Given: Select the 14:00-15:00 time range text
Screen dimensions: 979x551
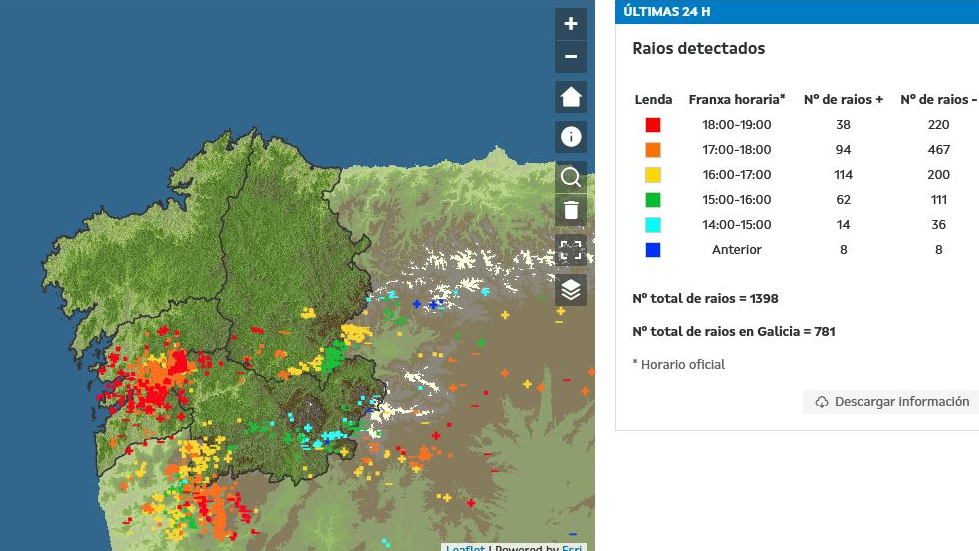Looking at the screenshot, I should coord(737,225).
